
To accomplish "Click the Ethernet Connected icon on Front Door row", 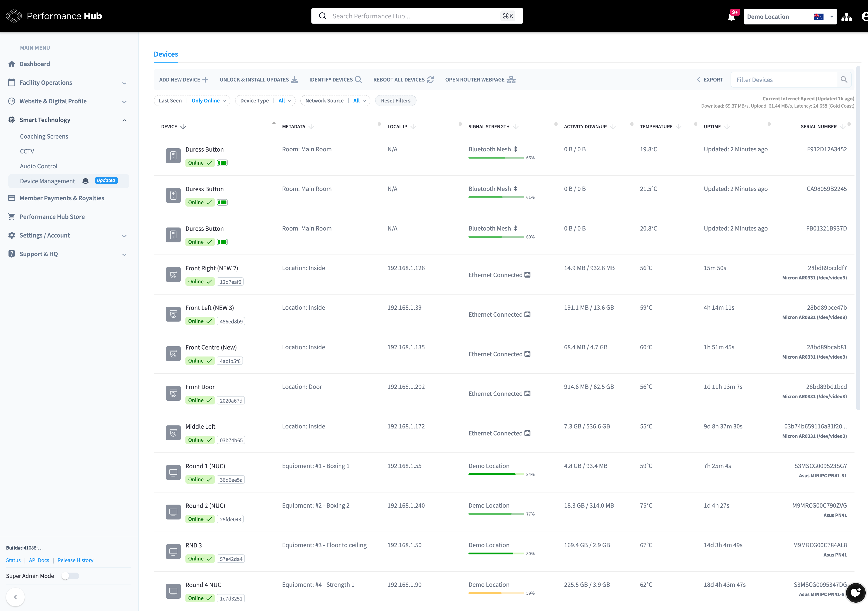I will 527,393.
